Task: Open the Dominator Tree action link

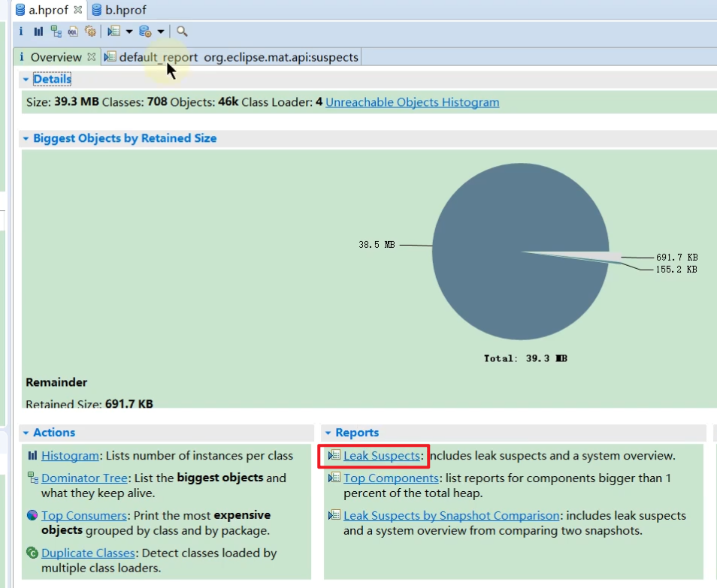Action: tap(84, 478)
